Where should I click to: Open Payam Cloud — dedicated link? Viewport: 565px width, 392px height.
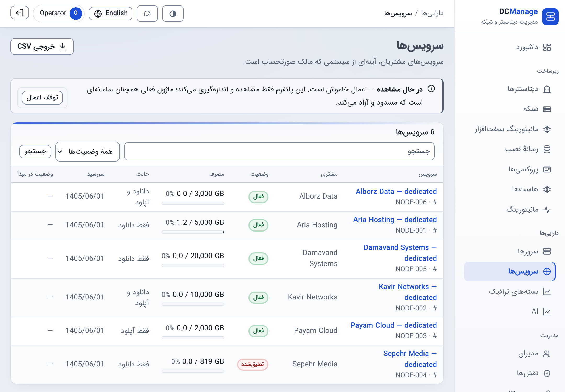394,325
